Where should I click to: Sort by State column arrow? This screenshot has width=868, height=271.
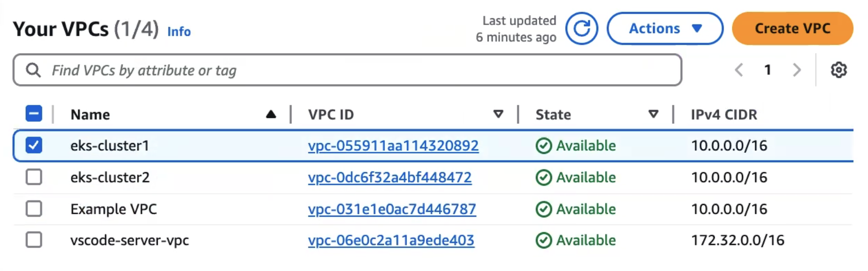(x=653, y=114)
